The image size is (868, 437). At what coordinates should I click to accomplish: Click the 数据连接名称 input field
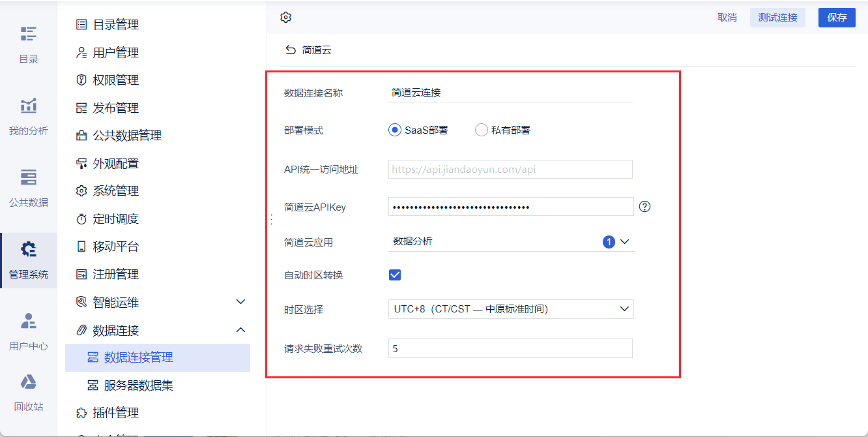click(x=511, y=93)
